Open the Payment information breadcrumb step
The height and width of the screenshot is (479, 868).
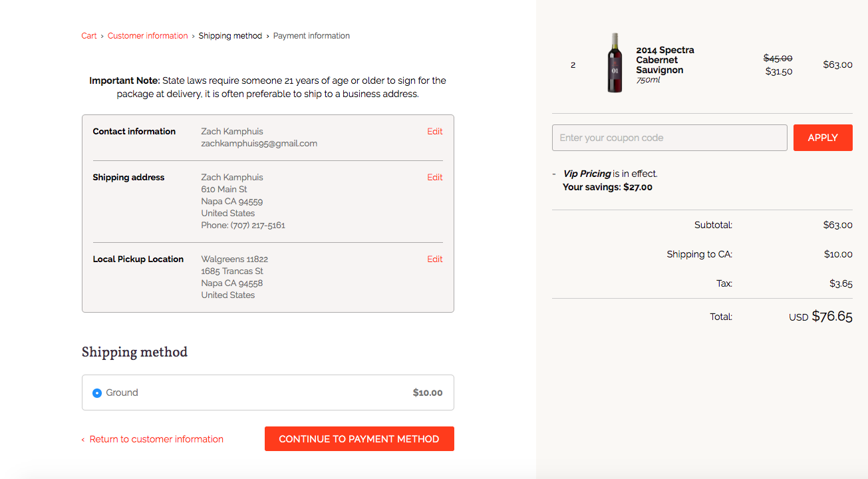pyautogui.click(x=311, y=36)
